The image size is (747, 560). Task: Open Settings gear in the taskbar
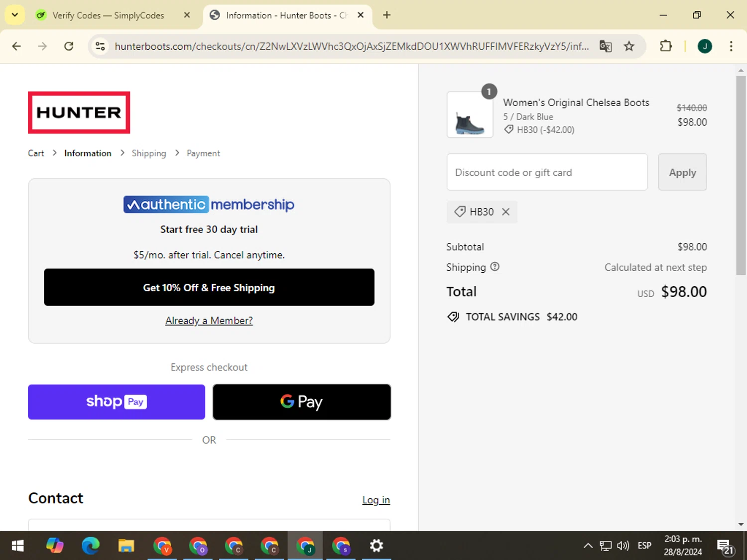pyautogui.click(x=376, y=546)
